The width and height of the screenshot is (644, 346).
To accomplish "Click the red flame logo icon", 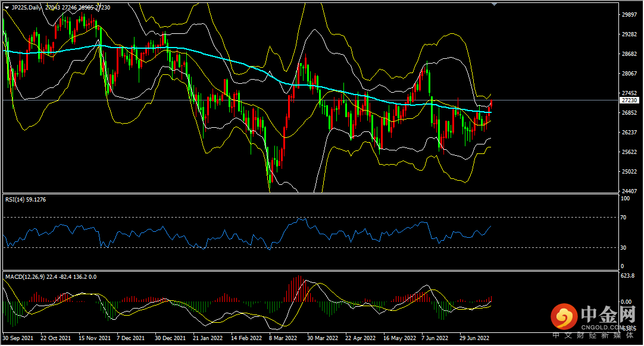I will (x=562, y=316).
